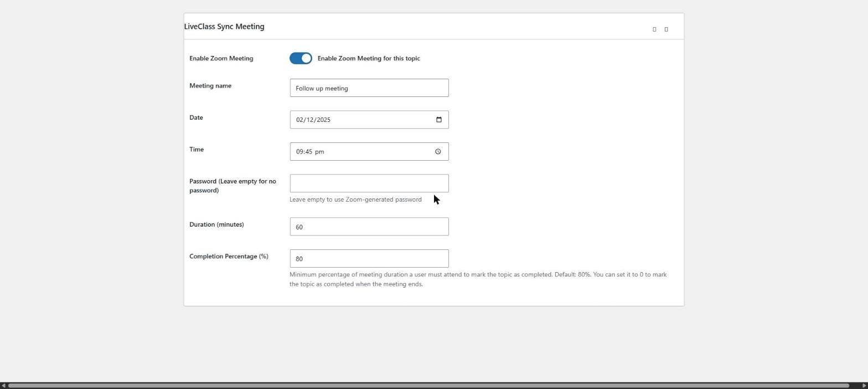
Task: Click the 'Enable Zoom Meeting' row label
Action: pyautogui.click(x=221, y=58)
